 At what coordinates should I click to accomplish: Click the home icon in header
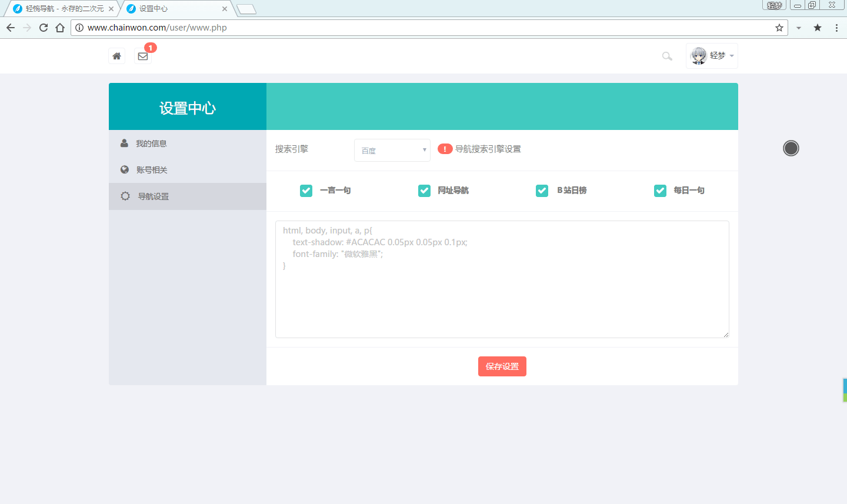[x=116, y=56]
